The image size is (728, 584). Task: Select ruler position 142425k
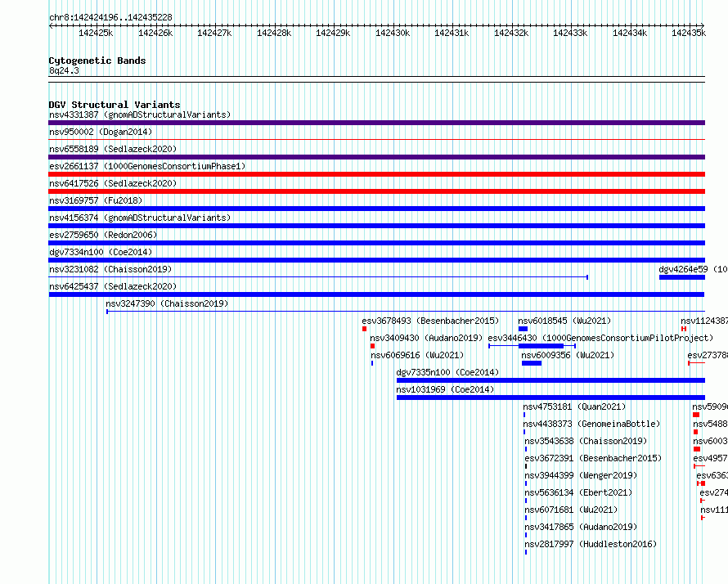(96, 33)
